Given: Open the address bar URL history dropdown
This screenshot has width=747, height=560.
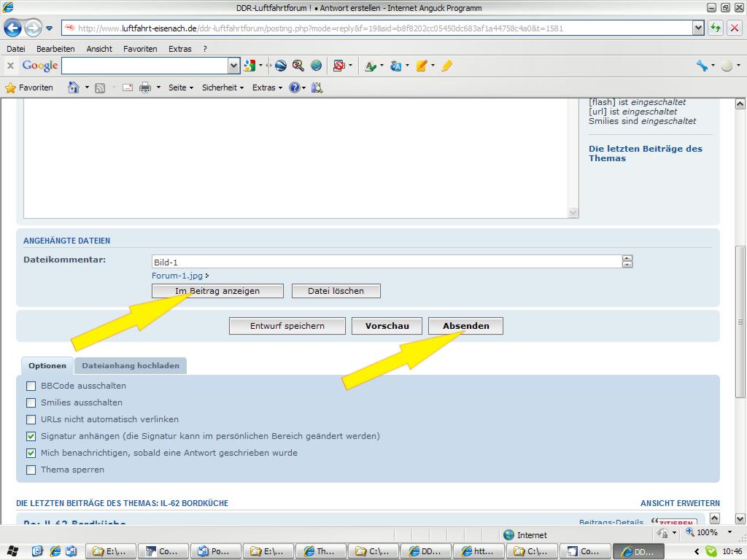Looking at the screenshot, I should click(x=698, y=28).
